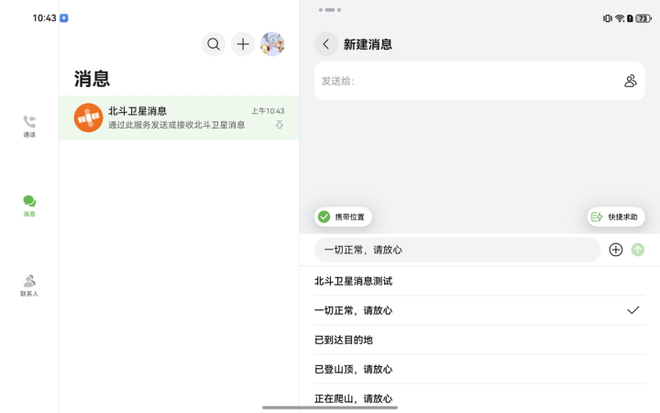The width and height of the screenshot is (660, 413).
Task: Tap the message text input box
Action: click(458, 250)
